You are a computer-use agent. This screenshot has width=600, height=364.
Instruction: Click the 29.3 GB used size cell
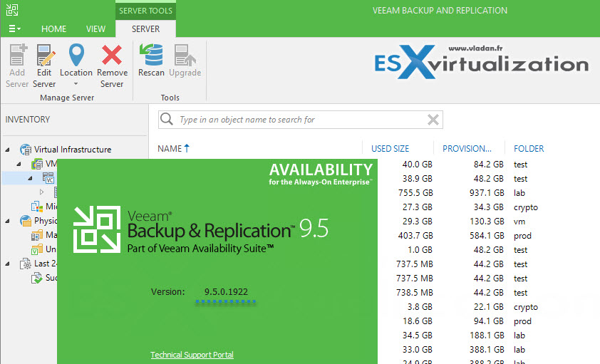tap(418, 222)
